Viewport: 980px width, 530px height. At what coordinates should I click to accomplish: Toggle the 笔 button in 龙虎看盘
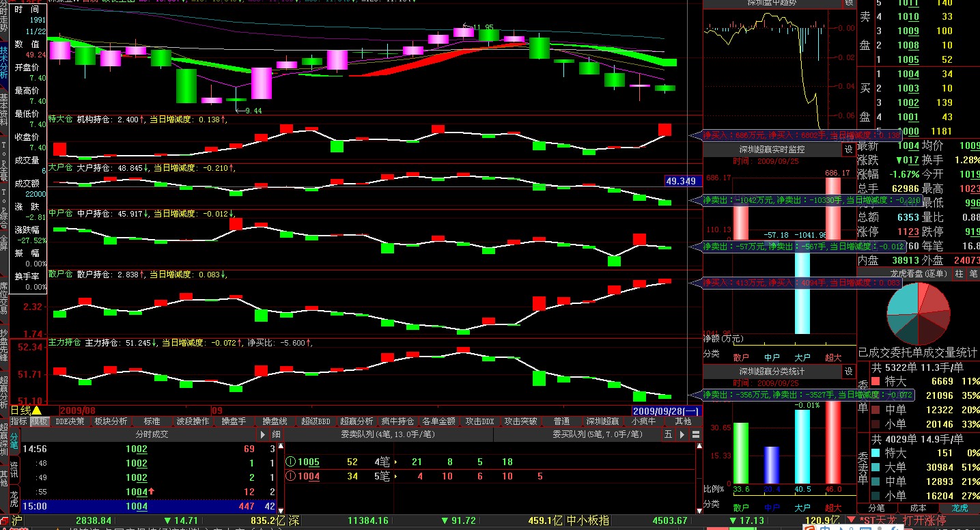tap(973, 273)
